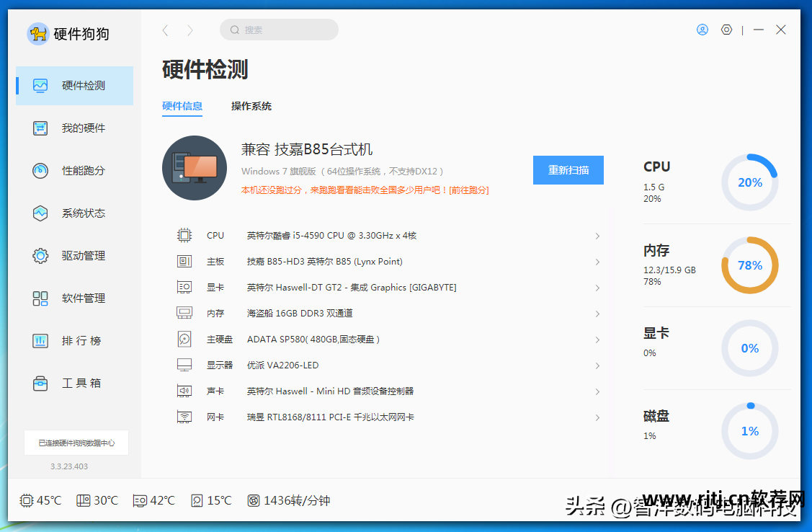This screenshot has height=532, width=812.
Task: Open 系统状态 in the sidebar
Action: (75, 213)
